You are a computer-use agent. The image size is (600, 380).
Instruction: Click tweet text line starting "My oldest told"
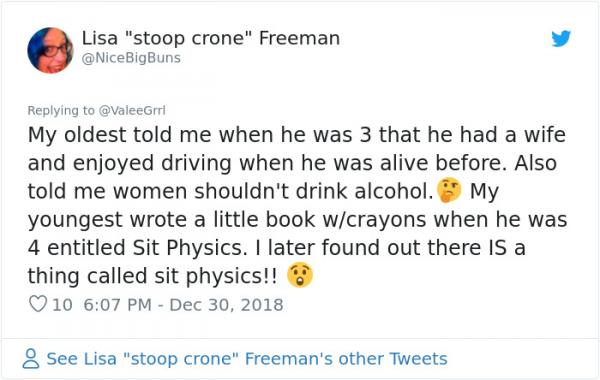pos(297,135)
